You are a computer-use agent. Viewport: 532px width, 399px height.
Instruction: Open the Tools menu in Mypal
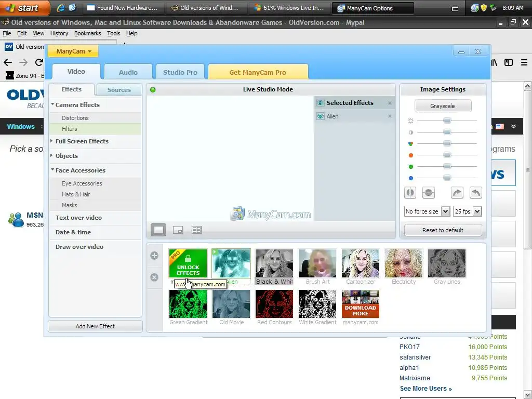(x=113, y=33)
